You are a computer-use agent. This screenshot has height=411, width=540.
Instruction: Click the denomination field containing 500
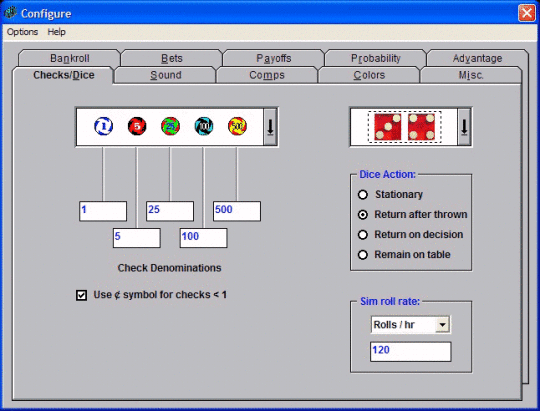point(237,211)
